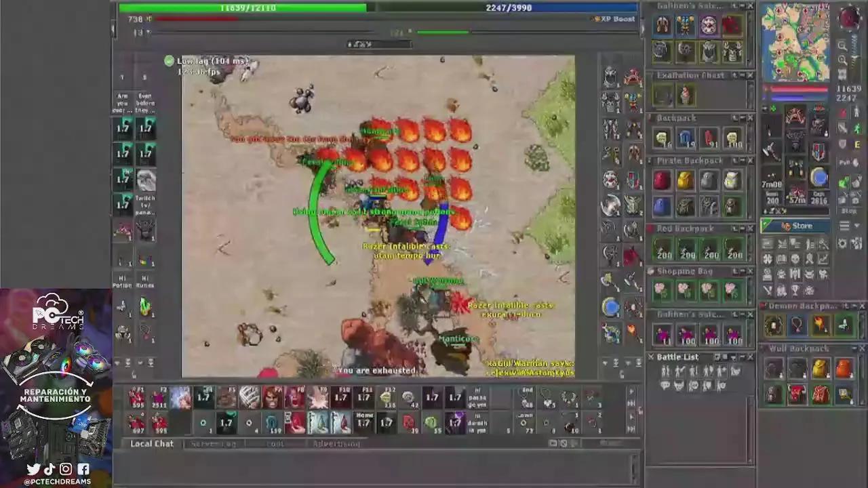Click the minimap compass rose
This screenshot has height=488, width=868.
850,18
